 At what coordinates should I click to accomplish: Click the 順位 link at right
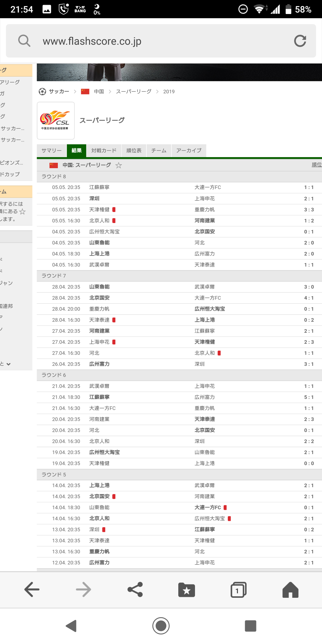pyautogui.click(x=316, y=165)
